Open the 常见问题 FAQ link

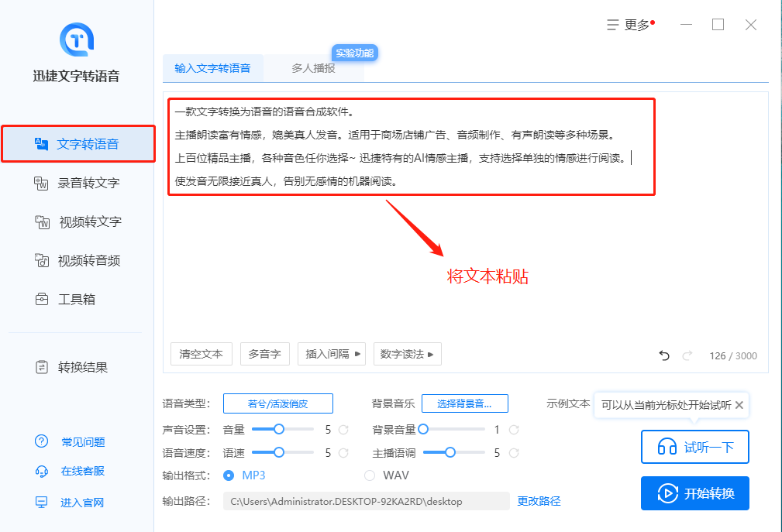point(83,442)
